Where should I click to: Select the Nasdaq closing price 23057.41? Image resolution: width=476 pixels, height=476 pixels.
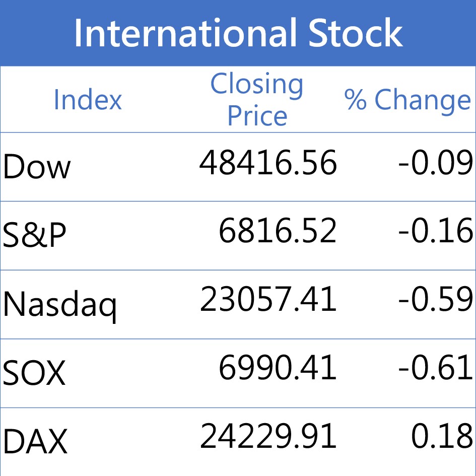(x=268, y=300)
